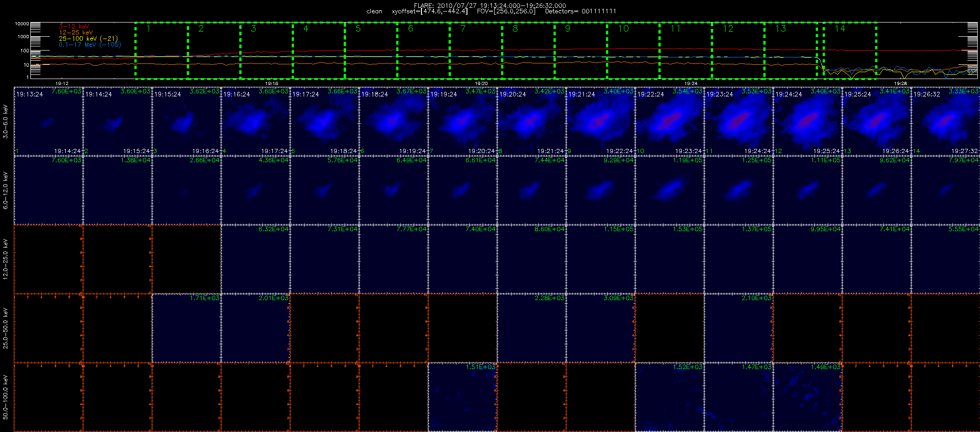980x432 pixels.
Task: Open the 6.0-12.0 keV image with peak 1.38E+04
Action: [x=117, y=190]
